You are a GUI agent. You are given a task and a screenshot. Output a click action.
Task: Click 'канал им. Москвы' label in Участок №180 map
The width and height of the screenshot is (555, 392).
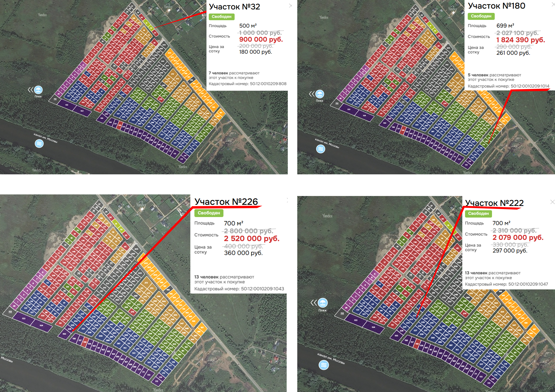pos(327,143)
